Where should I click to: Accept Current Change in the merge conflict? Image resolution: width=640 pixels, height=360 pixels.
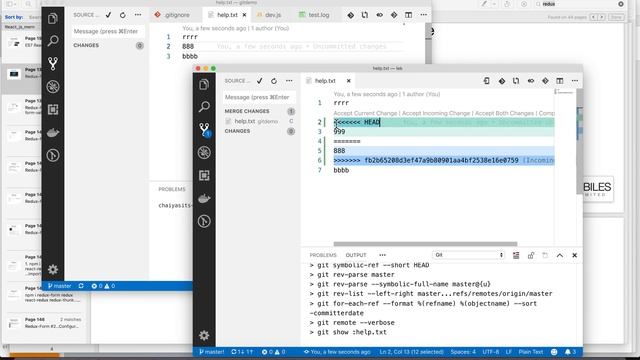(365, 113)
